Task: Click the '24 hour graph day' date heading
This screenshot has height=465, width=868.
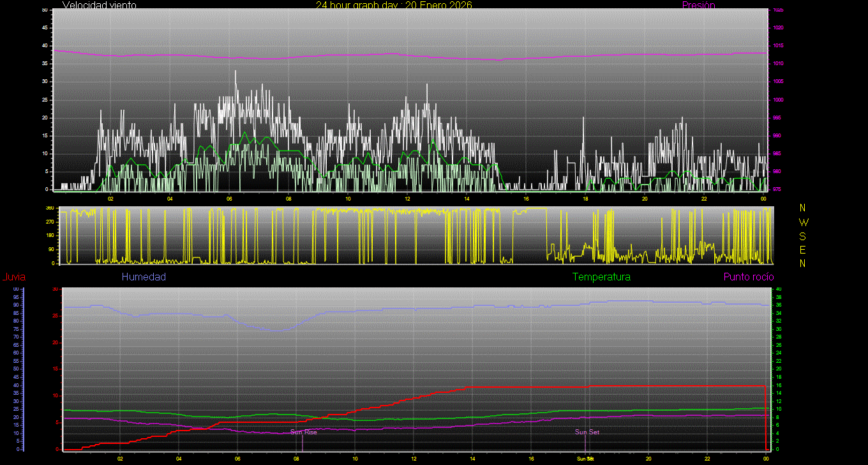Action: coord(394,5)
